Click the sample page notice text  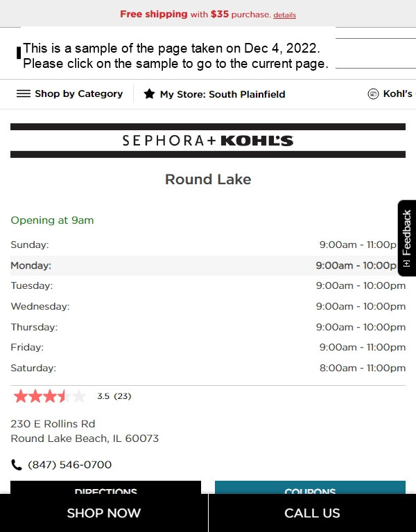175,55
